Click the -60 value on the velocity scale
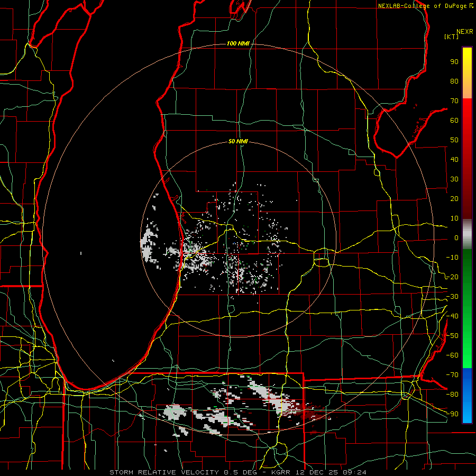 452,355
